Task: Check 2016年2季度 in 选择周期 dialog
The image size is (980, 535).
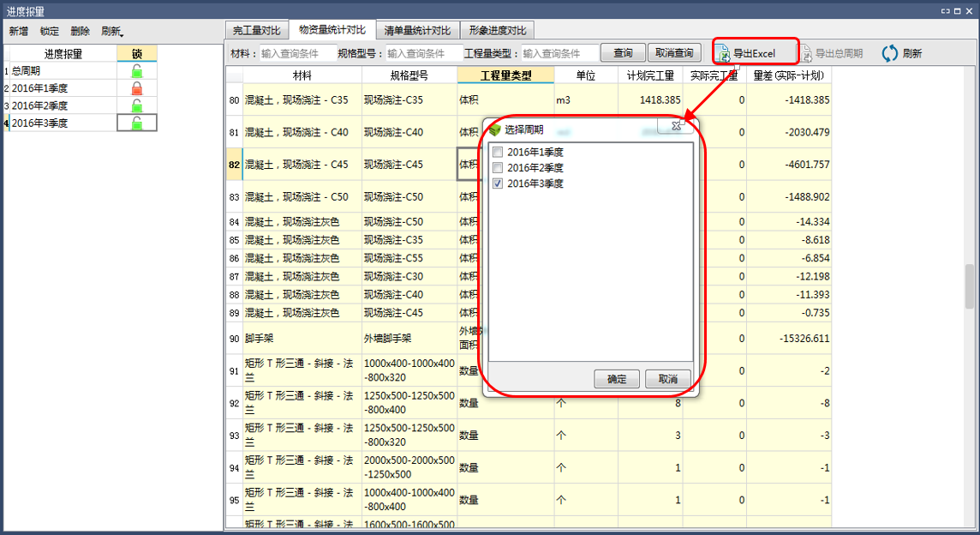Action: click(x=498, y=168)
